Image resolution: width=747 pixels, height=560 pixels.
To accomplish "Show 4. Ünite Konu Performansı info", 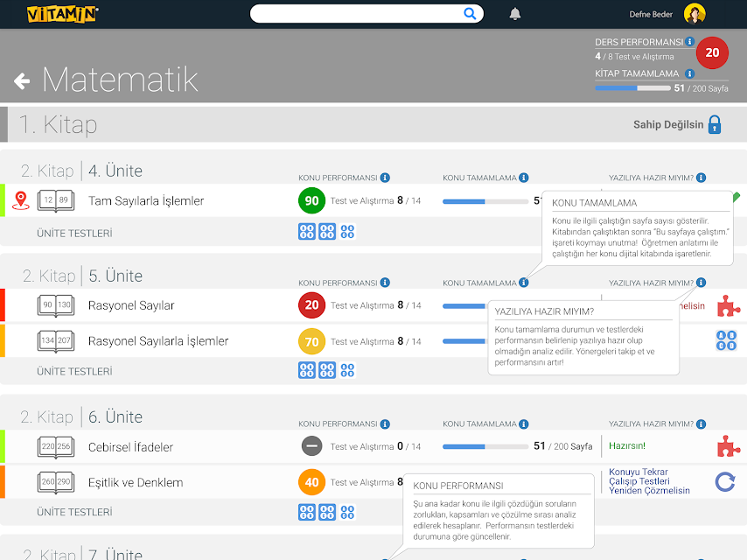I will (x=385, y=178).
